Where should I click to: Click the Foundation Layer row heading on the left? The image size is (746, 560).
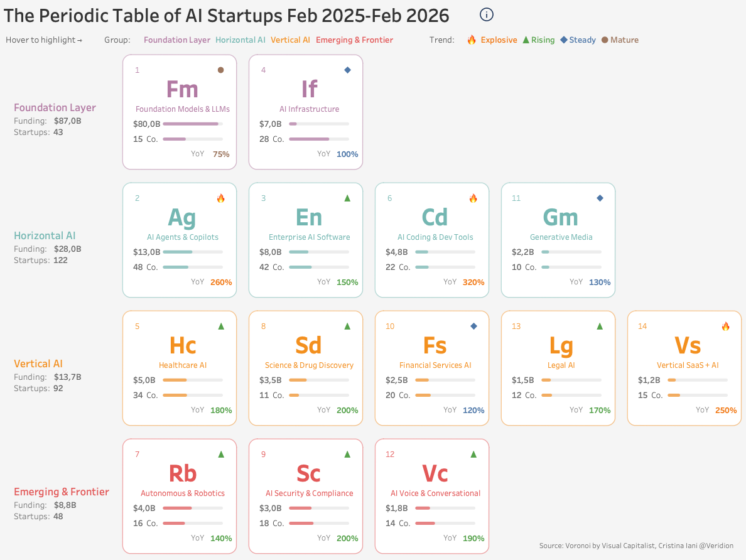click(55, 107)
